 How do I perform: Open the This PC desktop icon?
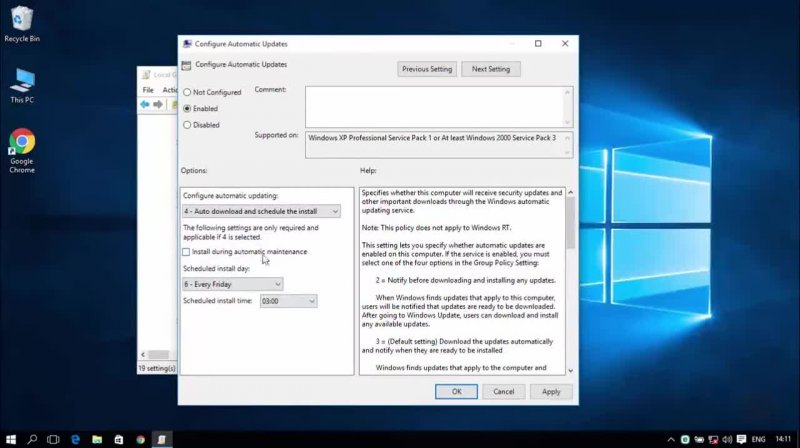[x=22, y=85]
